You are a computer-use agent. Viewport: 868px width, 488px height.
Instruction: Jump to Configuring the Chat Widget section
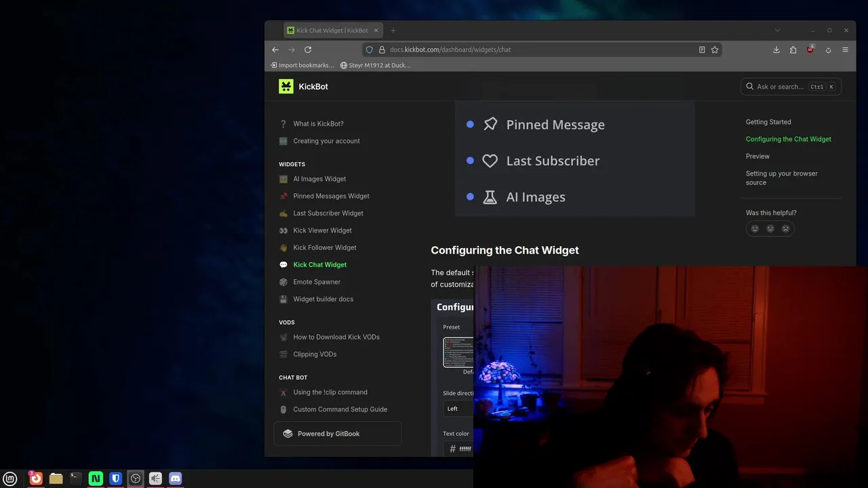pos(789,139)
